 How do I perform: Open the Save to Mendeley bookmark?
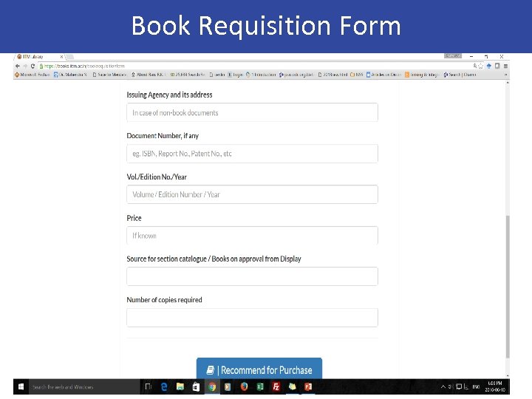tap(109, 75)
